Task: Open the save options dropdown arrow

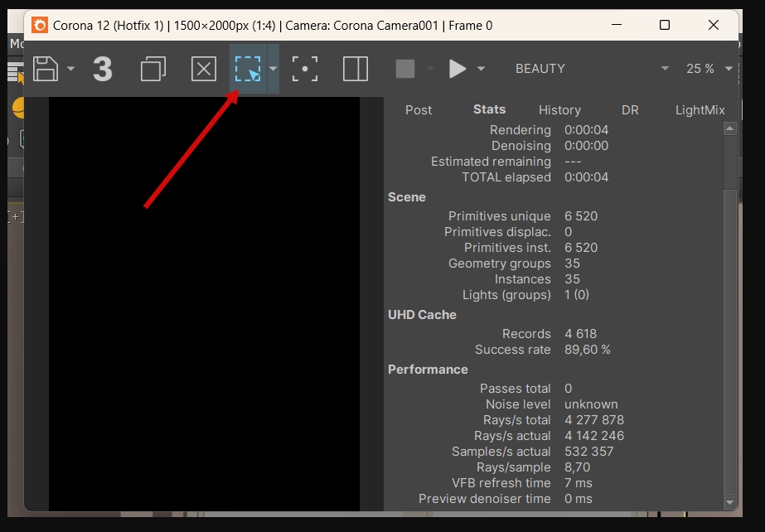Action: point(70,69)
